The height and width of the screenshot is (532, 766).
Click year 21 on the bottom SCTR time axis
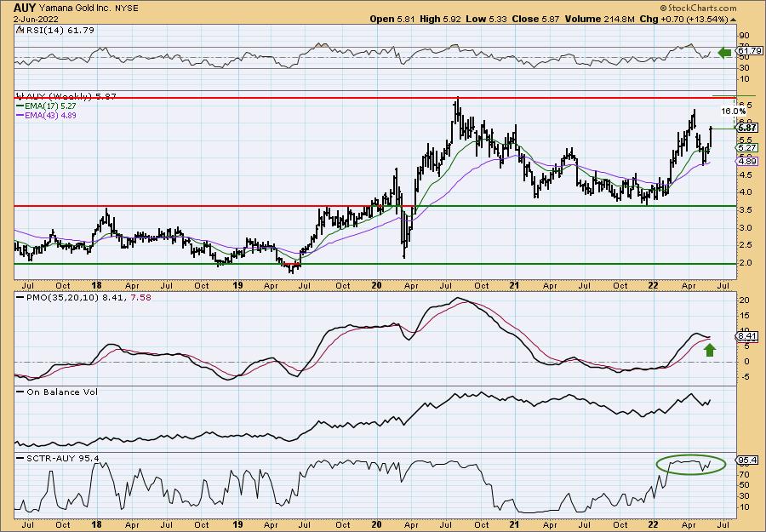(516, 524)
